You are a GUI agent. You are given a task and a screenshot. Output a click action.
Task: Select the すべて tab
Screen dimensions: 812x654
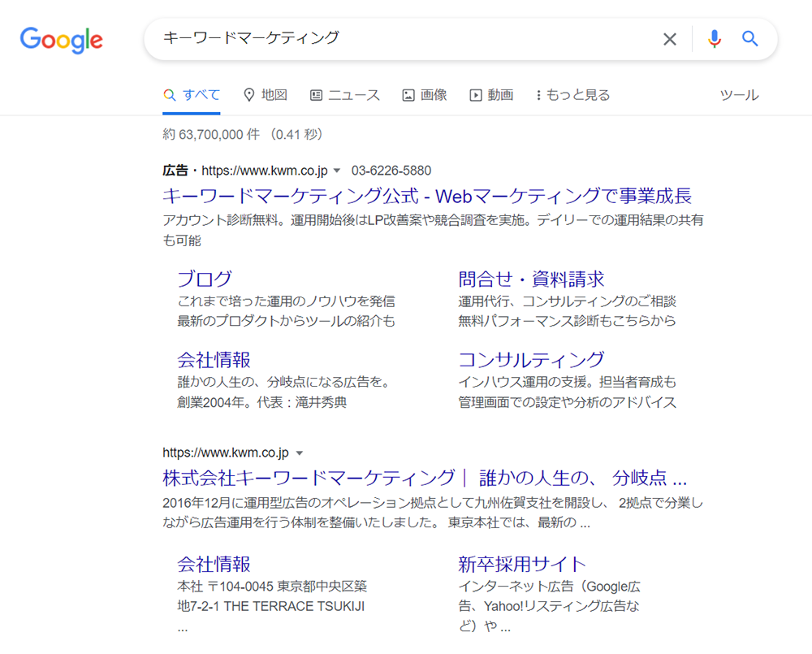click(x=192, y=95)
